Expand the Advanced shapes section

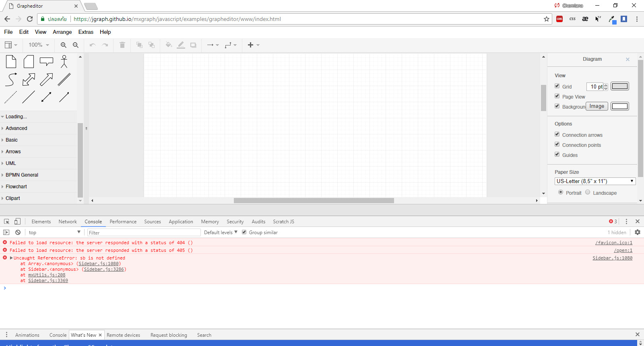tap(39, 128)
